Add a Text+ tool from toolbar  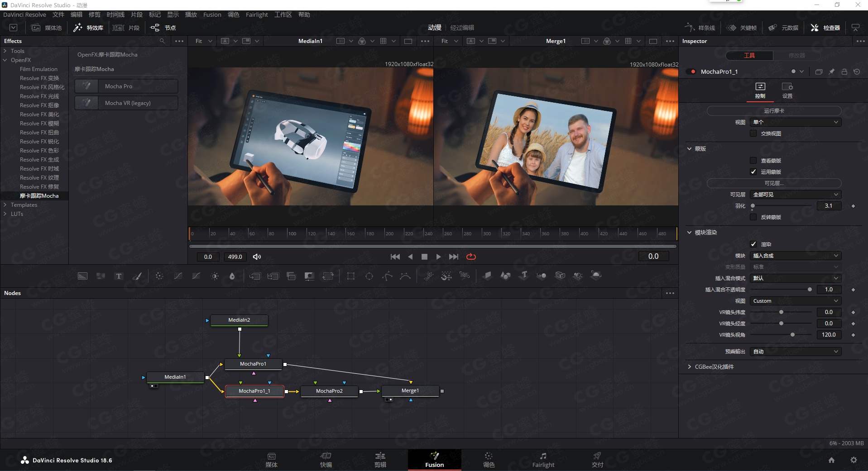click(x=119, y=276)
